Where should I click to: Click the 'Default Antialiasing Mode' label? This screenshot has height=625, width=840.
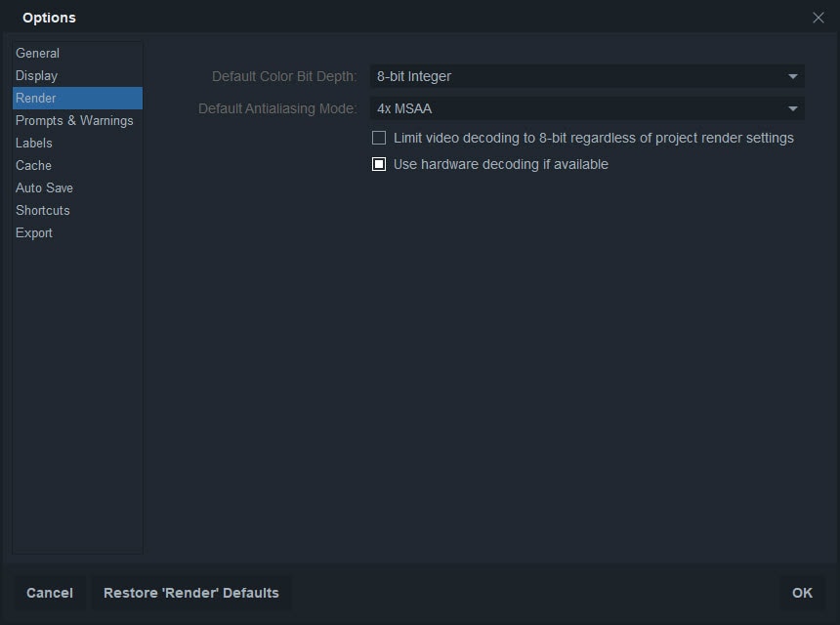click(277, 108)
